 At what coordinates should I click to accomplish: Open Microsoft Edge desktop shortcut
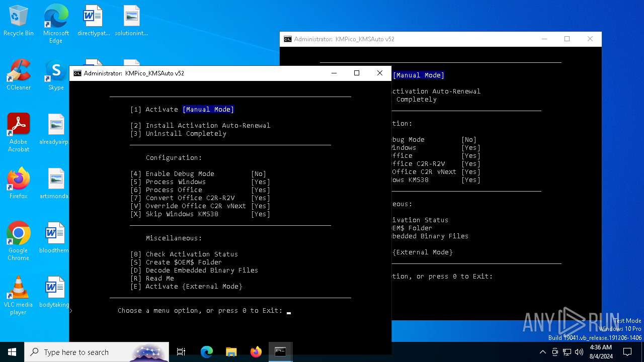tap(56, 24)
